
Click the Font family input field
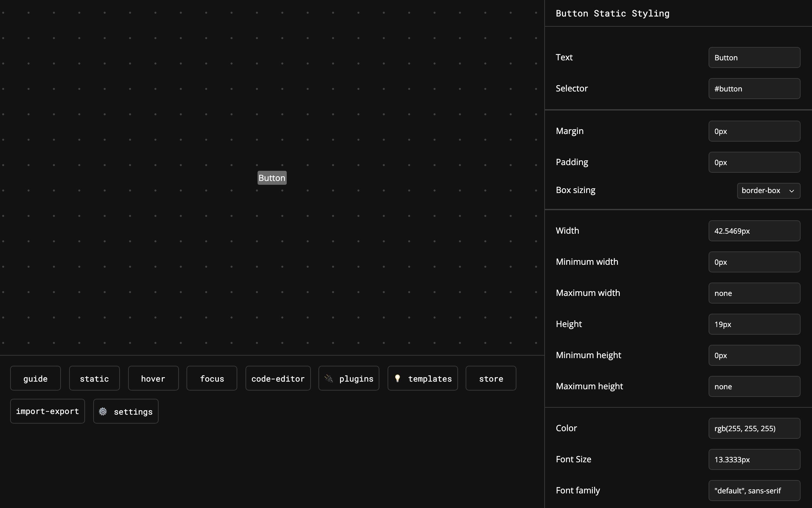[754, 491]
